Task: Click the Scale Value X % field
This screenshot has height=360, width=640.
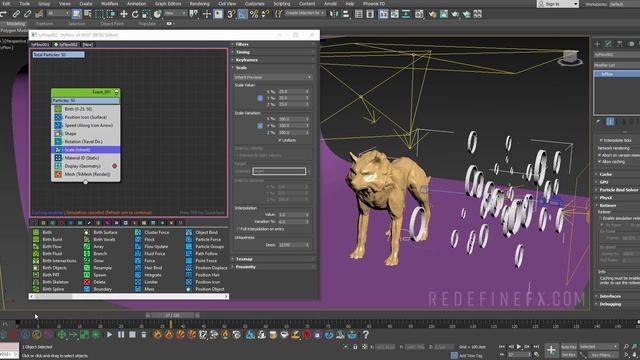Action: point(293,92)
